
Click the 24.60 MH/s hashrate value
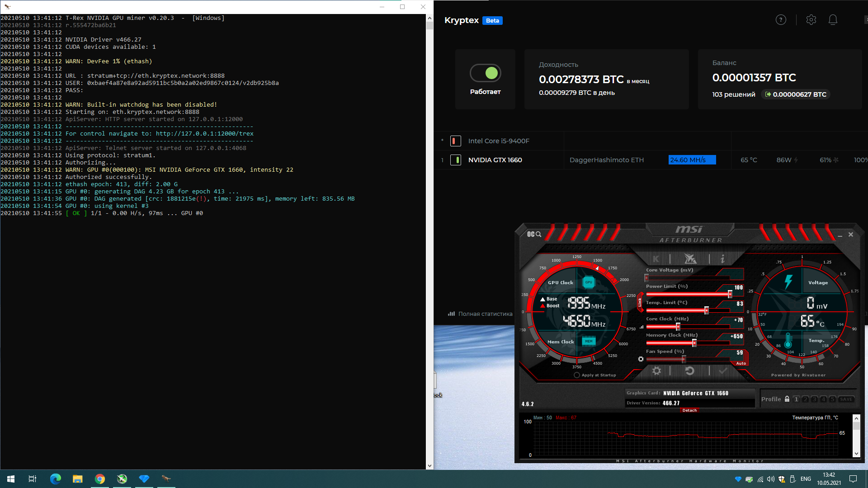[x=692, y=160]
